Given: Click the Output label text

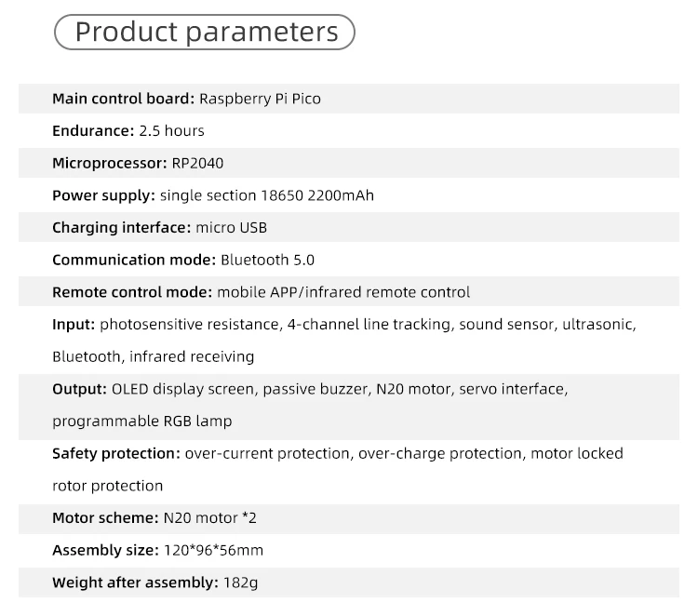Looking at the screenshot, I should pyautogui.click(x=79, y=389).
